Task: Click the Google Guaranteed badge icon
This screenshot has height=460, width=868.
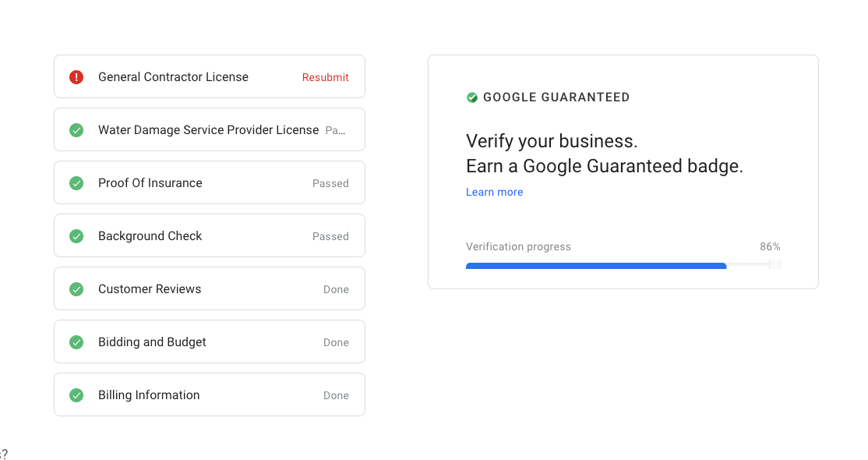Action: point(472,97)
